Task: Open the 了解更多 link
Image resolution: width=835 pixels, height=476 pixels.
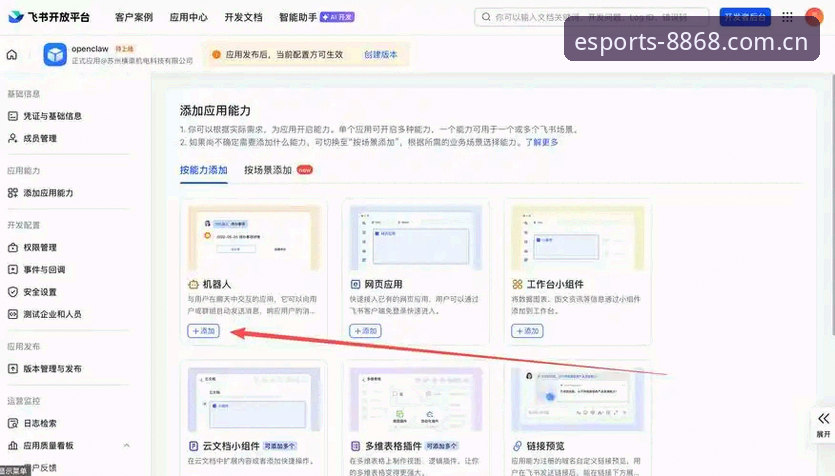Action: click(x=542, y=142)
